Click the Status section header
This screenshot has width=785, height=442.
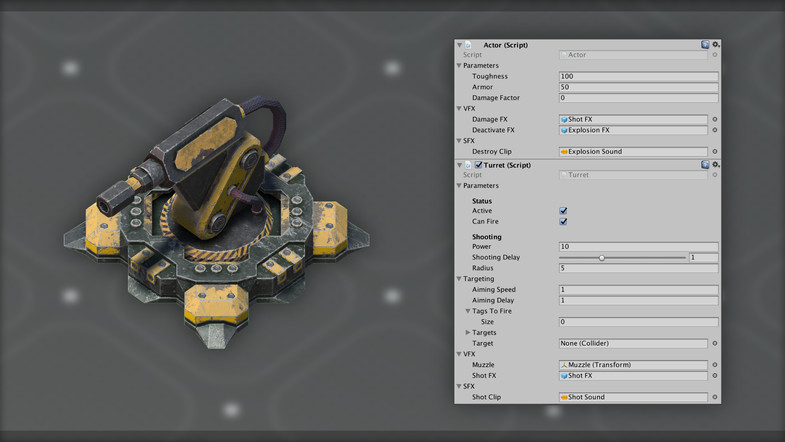pyautogui.click(x=482, y=201)
